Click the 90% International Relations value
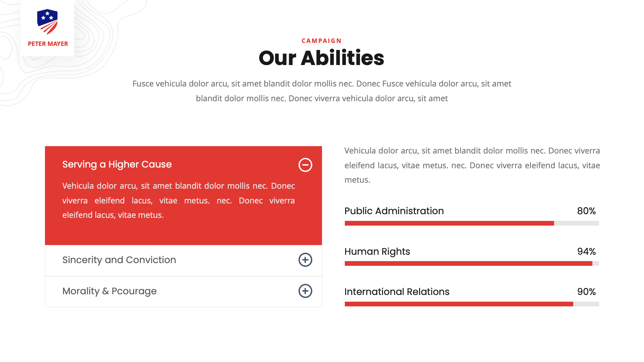Image resolution: width=644 pixels, height=362 pixels. coord(586,292)
